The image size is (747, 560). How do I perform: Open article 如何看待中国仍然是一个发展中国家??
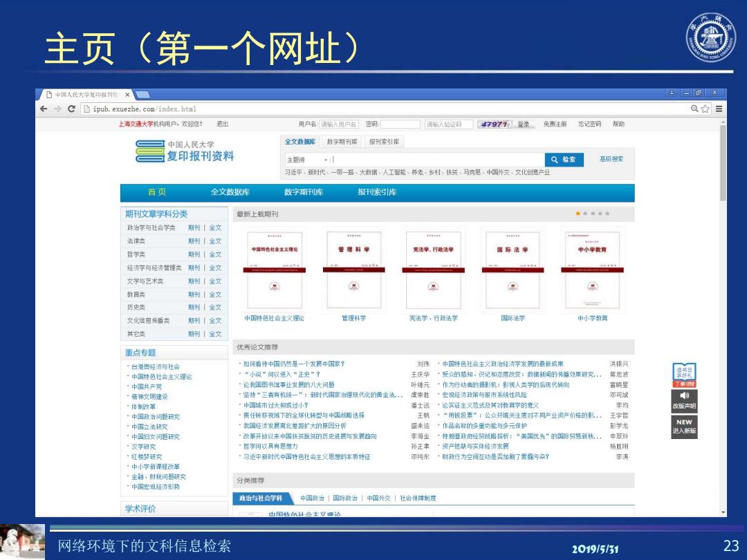coord(293,364)
